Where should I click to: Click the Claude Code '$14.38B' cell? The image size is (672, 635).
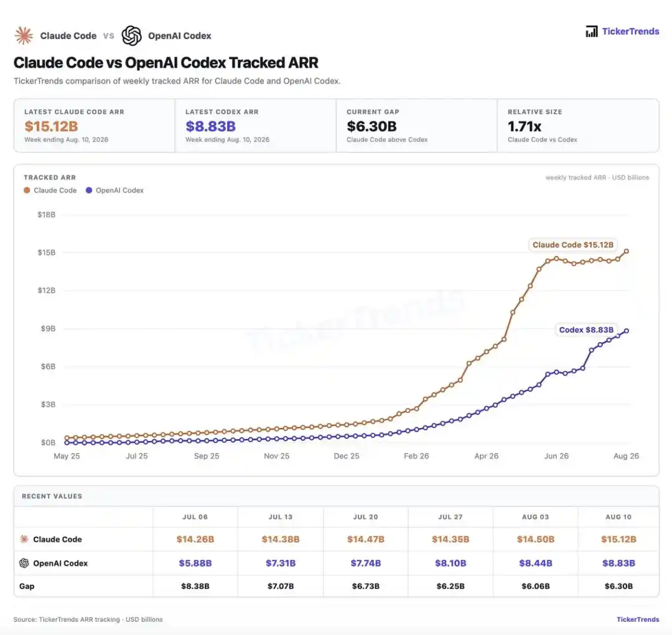[280, 539]
